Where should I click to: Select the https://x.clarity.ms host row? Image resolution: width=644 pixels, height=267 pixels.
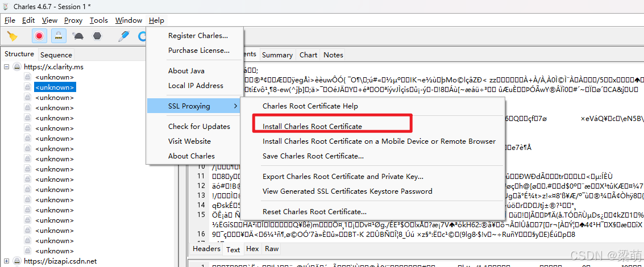54,66
